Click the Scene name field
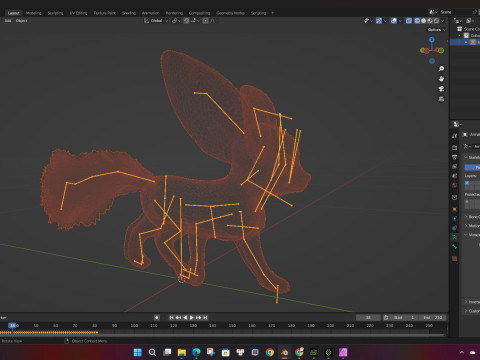Viewport: 480px width, 360px height. click(x=455, y=12)
